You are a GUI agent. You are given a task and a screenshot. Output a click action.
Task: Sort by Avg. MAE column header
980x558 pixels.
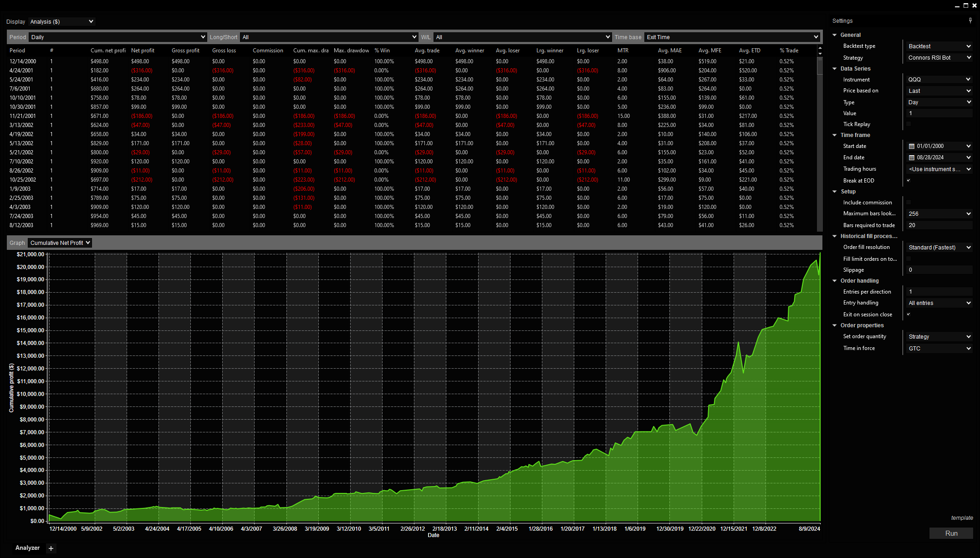(669, 51)
